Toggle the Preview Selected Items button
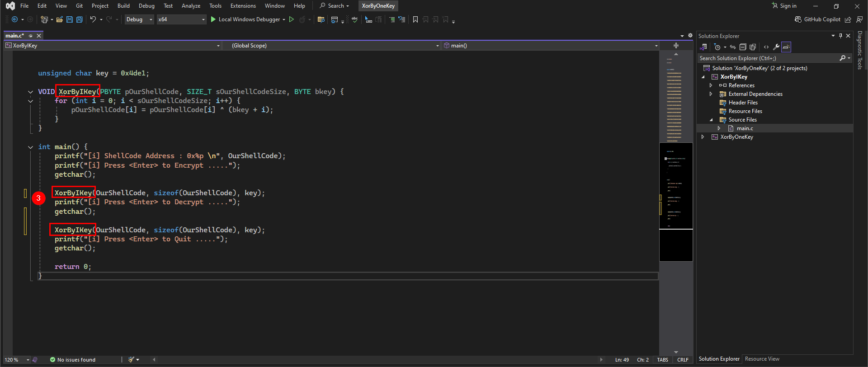The width and height of the screenshot is (868, 367). (x=786, y=47)
